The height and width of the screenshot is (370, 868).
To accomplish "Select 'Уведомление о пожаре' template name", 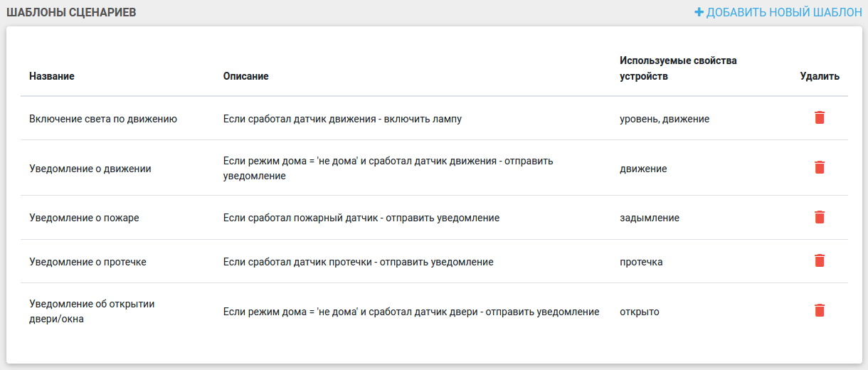I will tap(84, 218).
